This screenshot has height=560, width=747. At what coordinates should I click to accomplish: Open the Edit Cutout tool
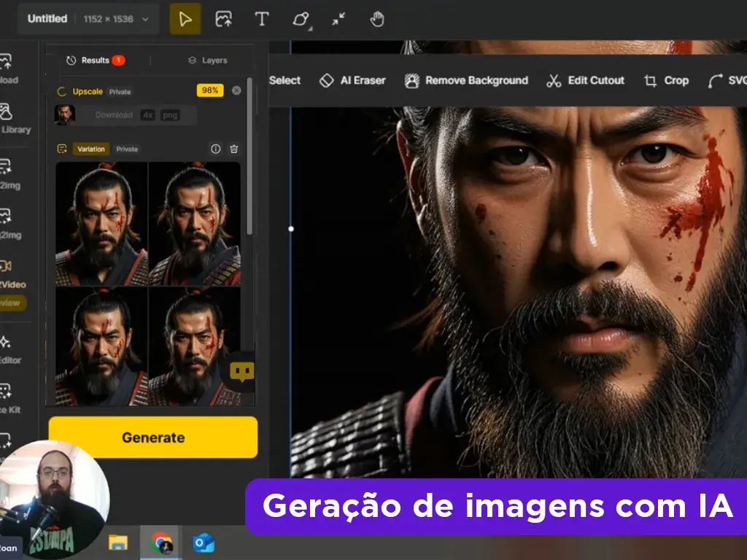585,80
